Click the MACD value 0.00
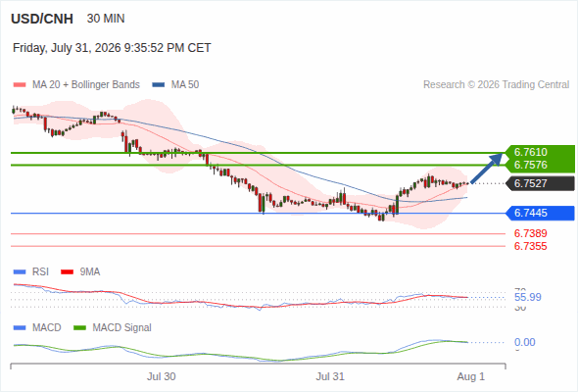578x392 pixels. (x=524, y=342)
